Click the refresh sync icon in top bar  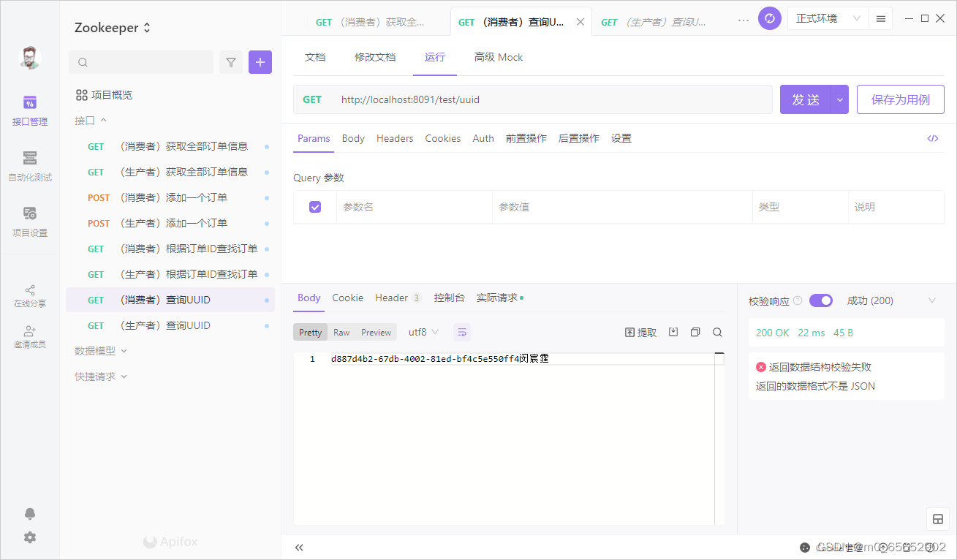(x=770, y=18)
